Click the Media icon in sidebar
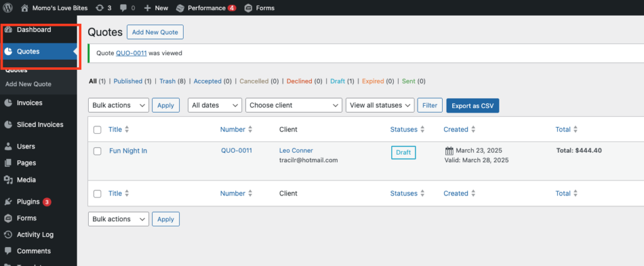The width and height of the screenshot is (644, 266). click(8, 180)
